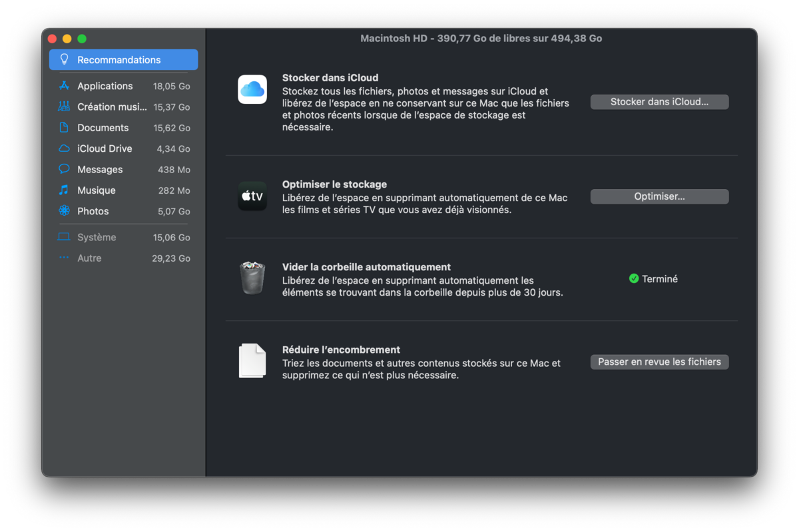Click the green fullscreen button

point(82,39)
